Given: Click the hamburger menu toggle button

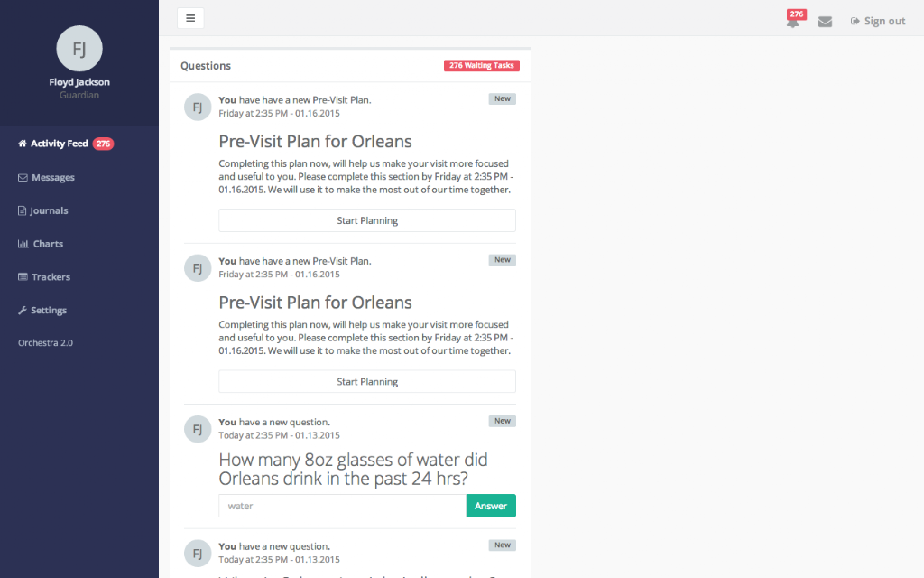Looking at the screenshot, I should pyautogui.click(x=190, y=18).
